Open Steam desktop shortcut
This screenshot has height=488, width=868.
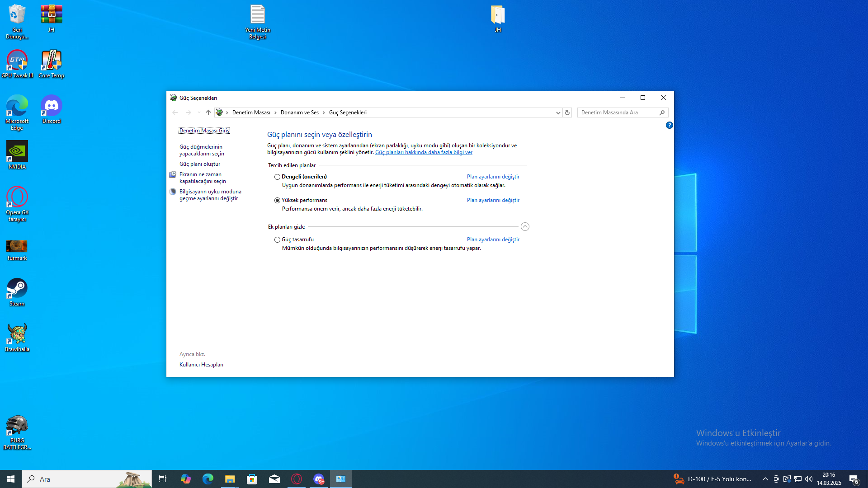[17, 292]
